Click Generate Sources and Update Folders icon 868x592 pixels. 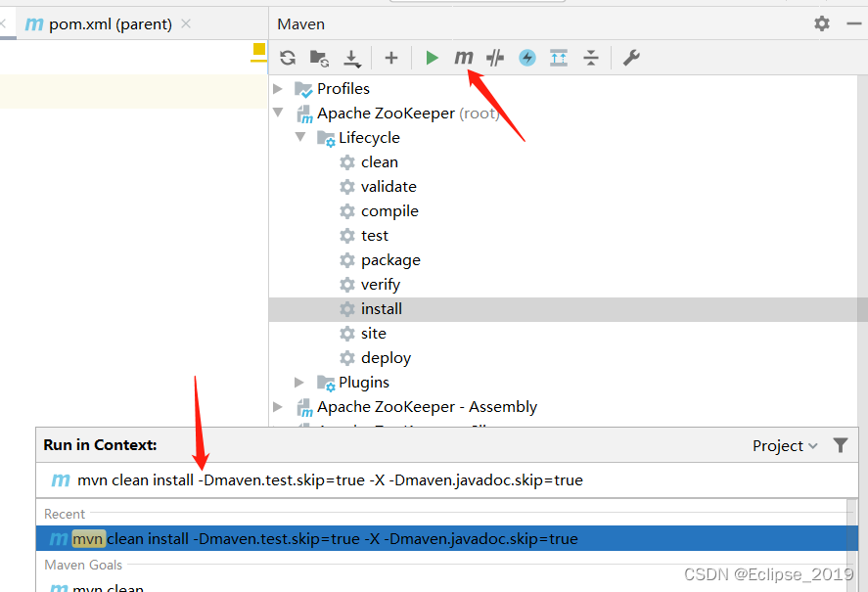pos(319,58)
